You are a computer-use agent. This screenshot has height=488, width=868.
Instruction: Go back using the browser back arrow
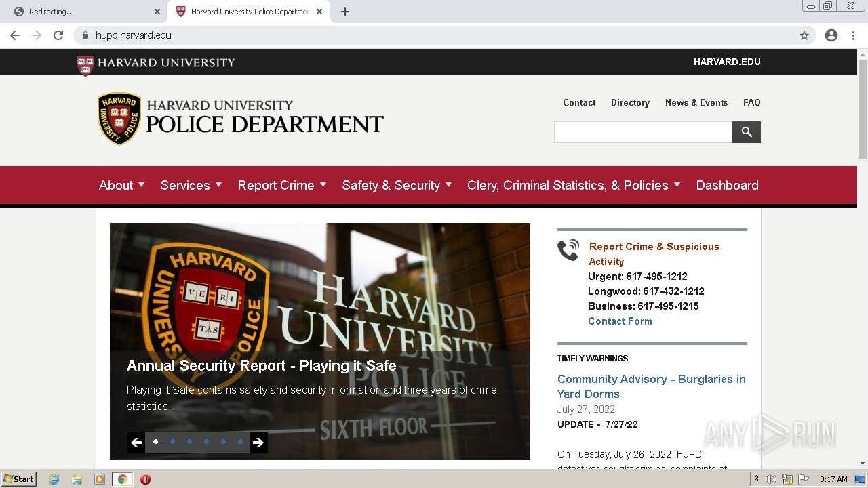coord(15,35)
